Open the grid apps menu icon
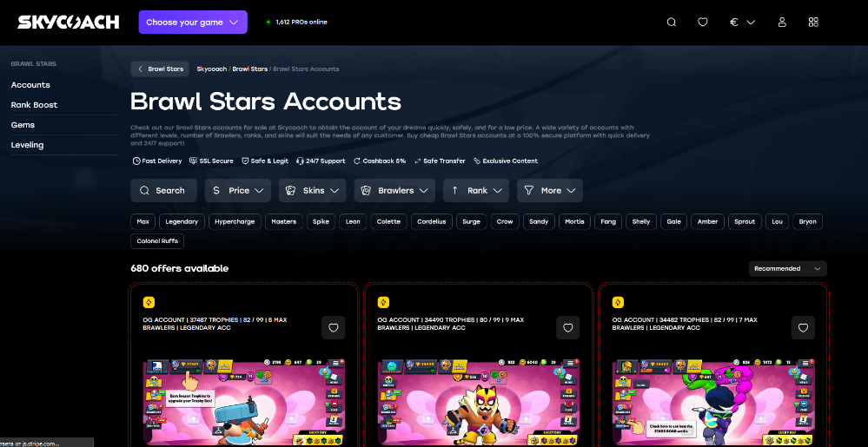Screen dimensions: 868x447 point(813,22)
